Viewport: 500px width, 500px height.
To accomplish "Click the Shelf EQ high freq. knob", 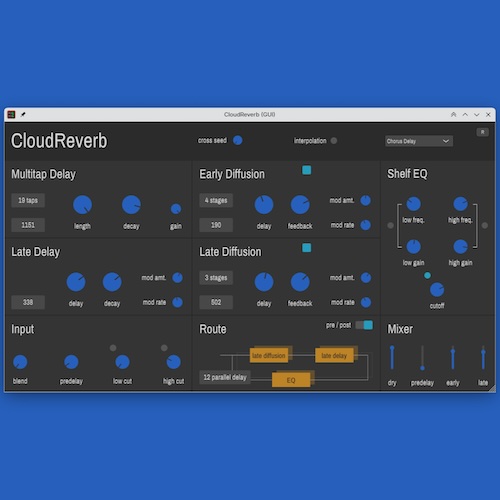I will (461, 204).
